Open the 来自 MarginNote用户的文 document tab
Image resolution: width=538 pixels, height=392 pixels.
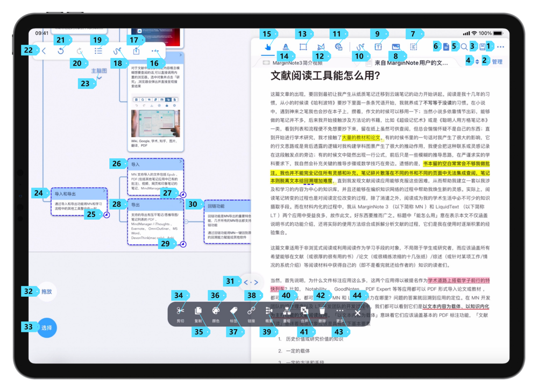410,62
